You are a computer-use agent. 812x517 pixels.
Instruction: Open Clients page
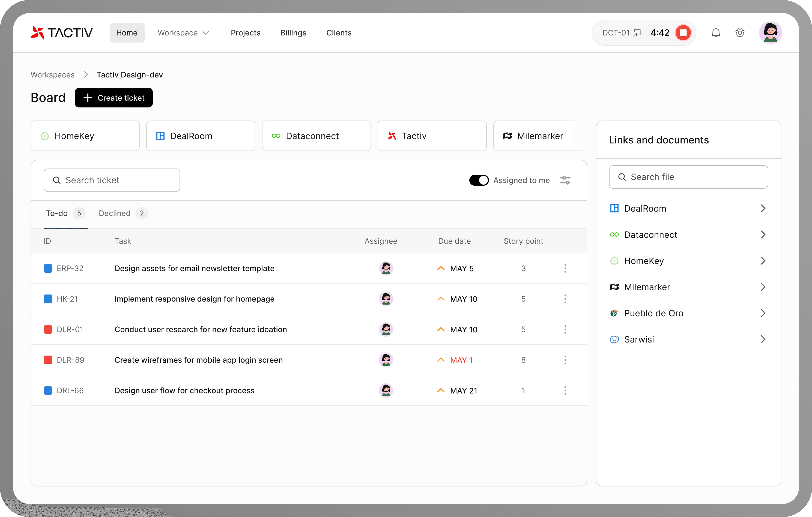coord(339,33)
